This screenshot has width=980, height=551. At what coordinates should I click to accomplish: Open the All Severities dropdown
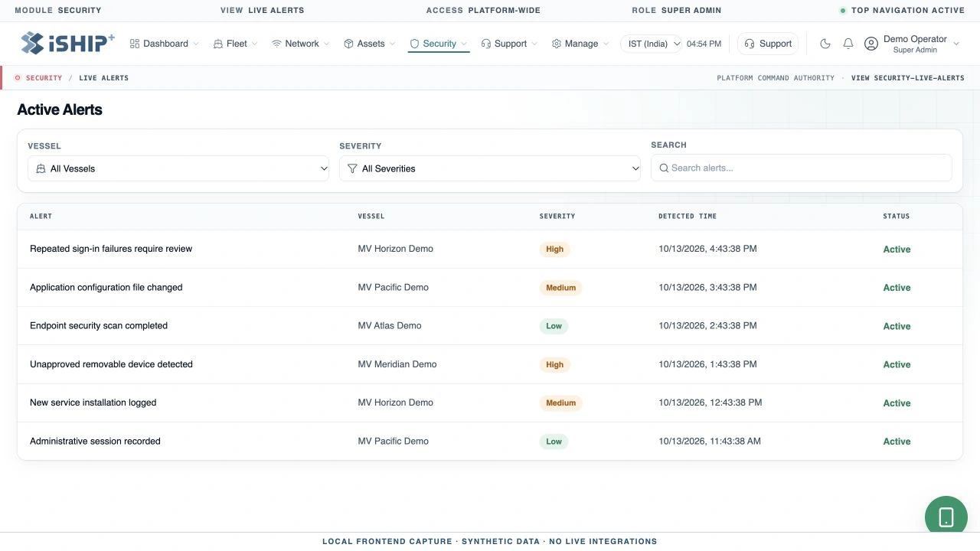click(490, 168)
